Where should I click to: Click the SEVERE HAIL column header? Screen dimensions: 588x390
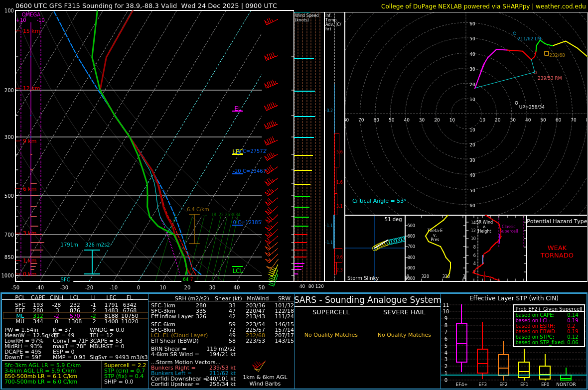404,312
